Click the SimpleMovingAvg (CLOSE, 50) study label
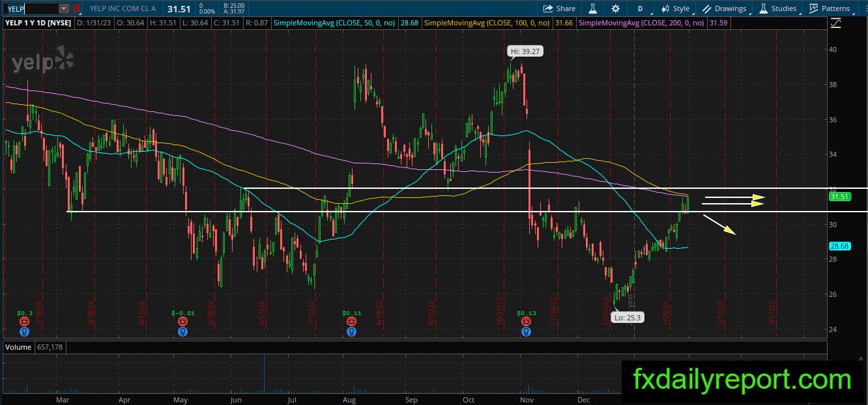The width and height of the screenshot is (868, 405). [336, 23]
